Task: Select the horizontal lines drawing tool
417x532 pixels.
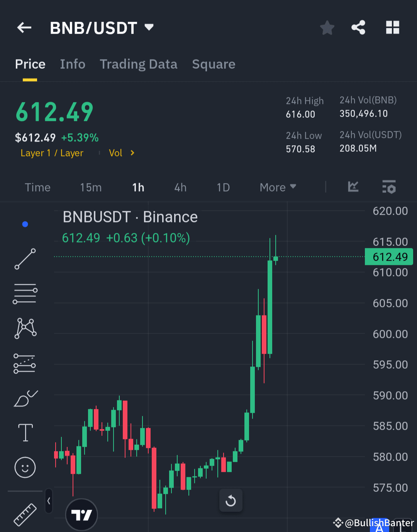Action: click(25, 293)
